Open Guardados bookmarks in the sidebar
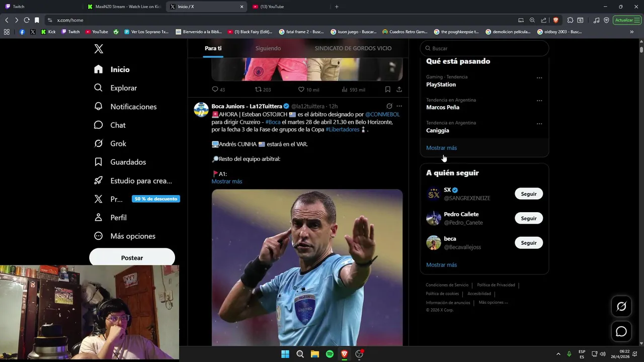Viewport: 644px width, 362px height. tap(120, 162)
